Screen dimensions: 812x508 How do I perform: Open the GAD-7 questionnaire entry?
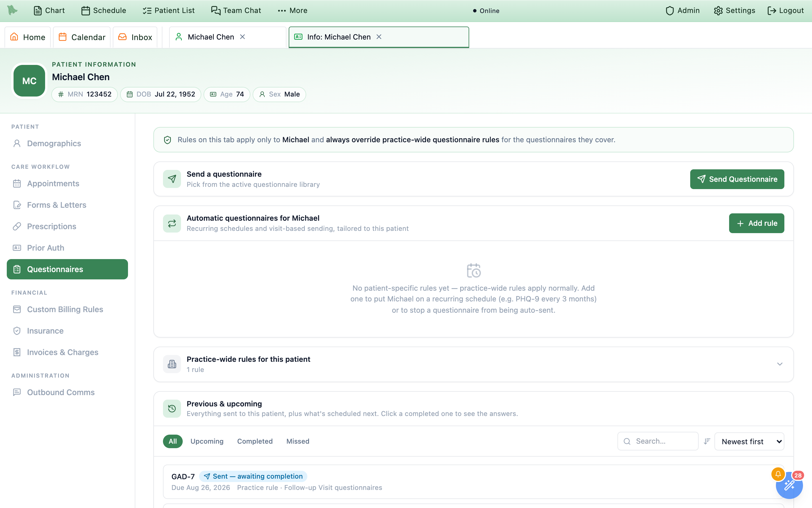point(473,482)
